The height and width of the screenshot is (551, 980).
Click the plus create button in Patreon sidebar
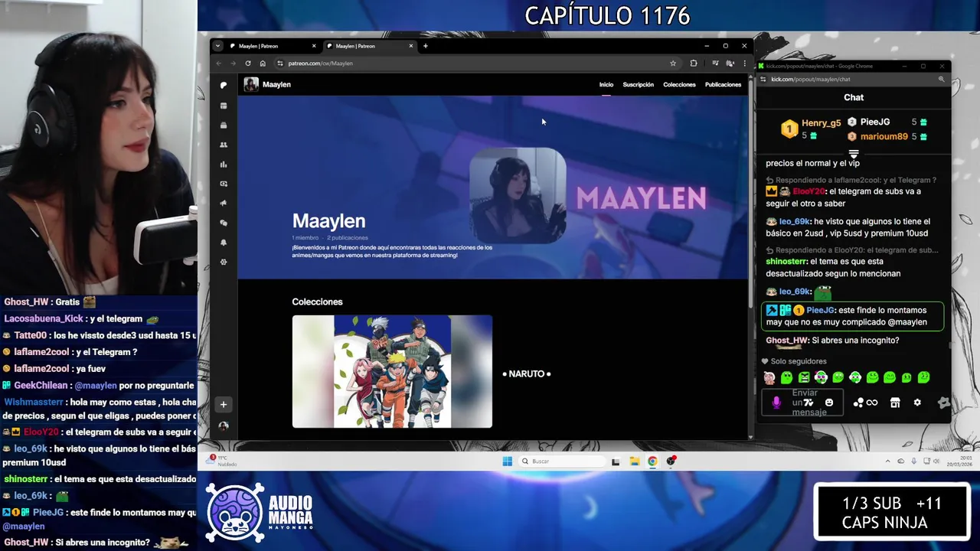224,404
